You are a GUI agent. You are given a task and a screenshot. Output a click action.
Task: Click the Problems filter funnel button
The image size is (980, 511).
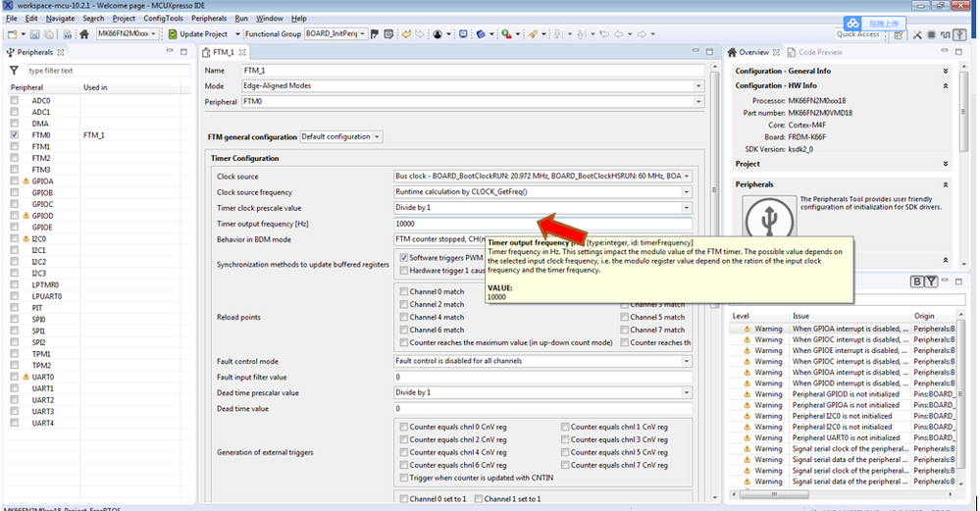point(931,281)
